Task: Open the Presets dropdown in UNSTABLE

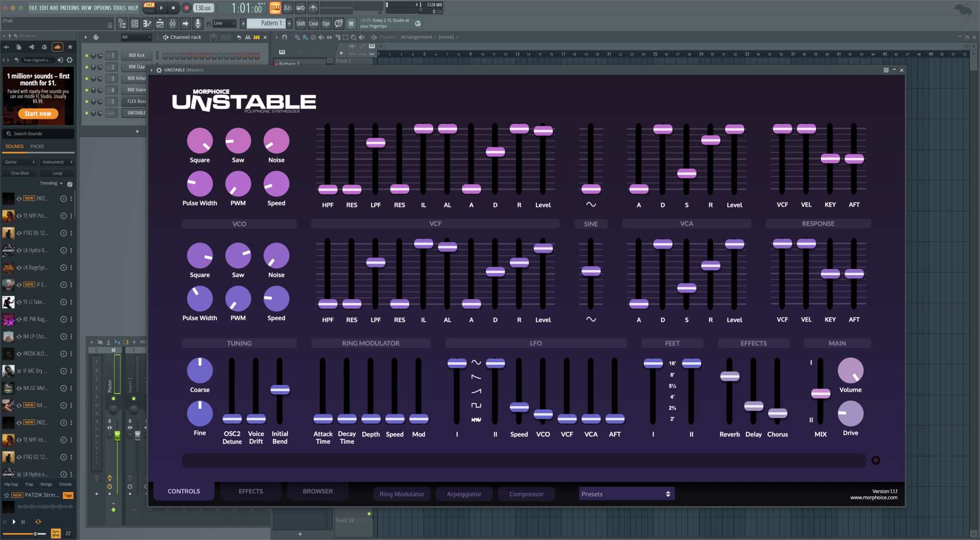Action: coord(627,494)
